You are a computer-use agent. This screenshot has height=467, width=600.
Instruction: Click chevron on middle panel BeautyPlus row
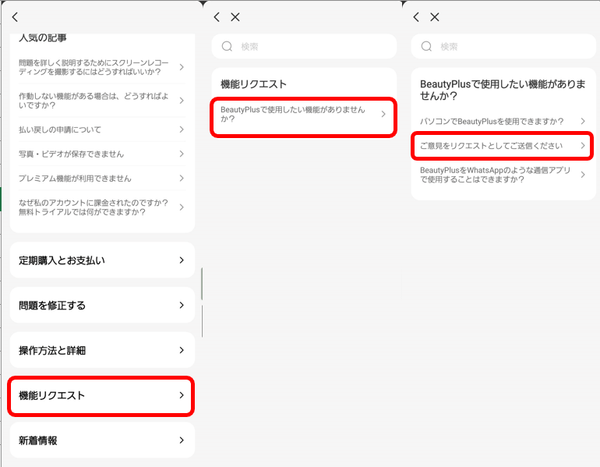(383, 114)
